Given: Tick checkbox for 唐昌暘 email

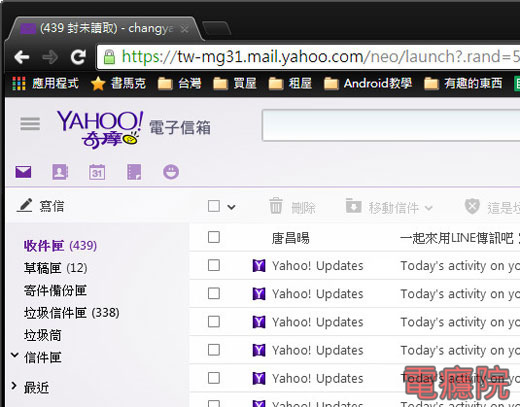Looking at the screenshot, I should click(x=214, y=237).
